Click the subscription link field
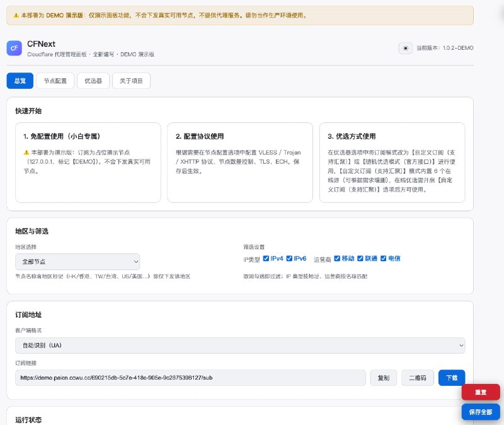This screenshot has width=504, height=425. tap(190, 378)
